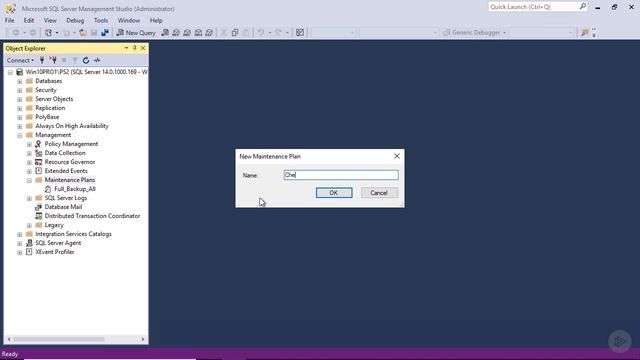Open the New Project dropdown arrow

click(57, 33)
